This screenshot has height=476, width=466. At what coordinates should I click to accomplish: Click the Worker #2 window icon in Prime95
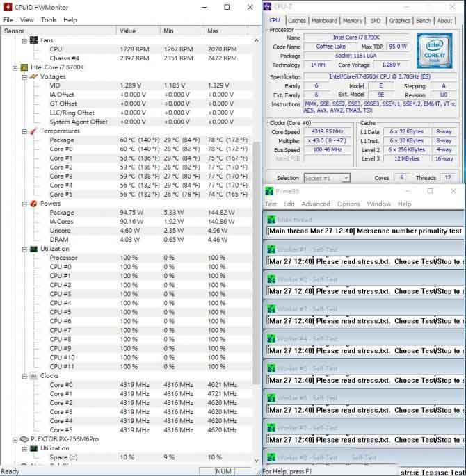click(x=271, y=279)
